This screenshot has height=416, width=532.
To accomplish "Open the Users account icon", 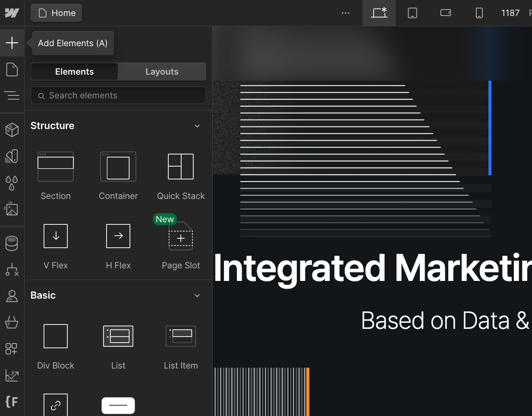I will [12, 296].
